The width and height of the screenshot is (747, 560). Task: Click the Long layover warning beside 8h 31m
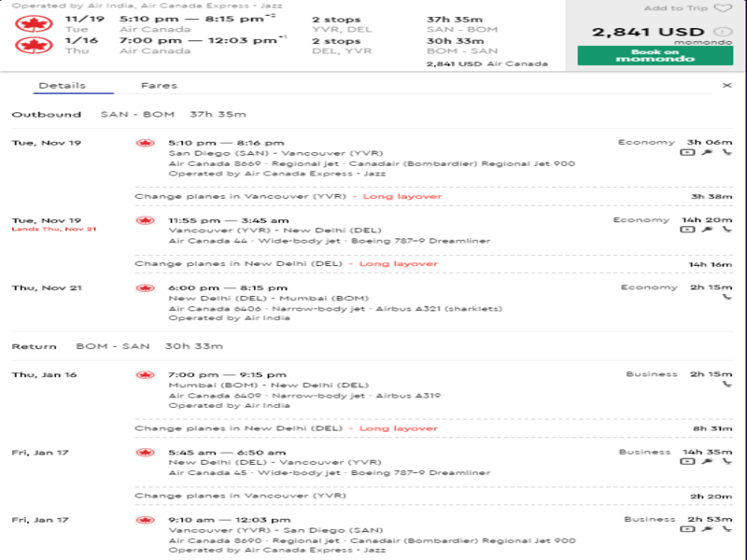coord(399,428)
